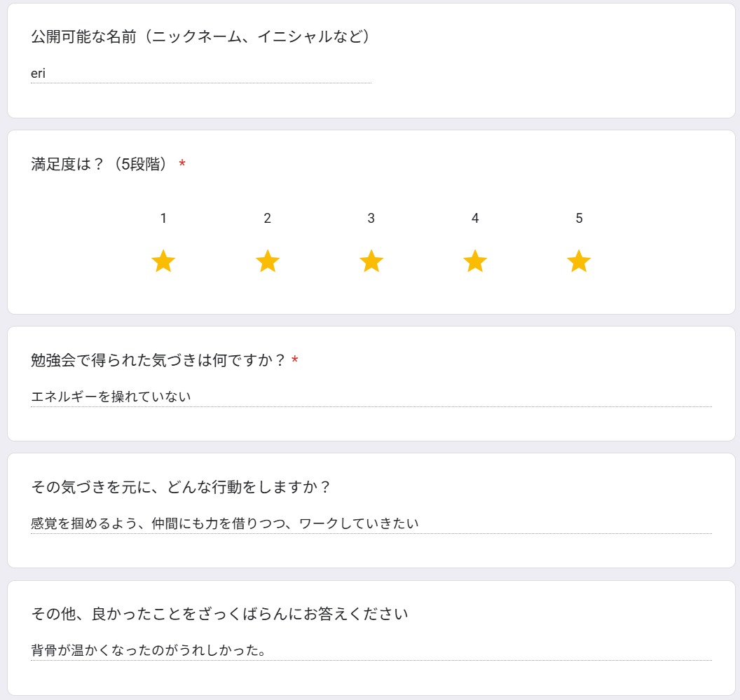Click the question title '満足度は？（5段階）'
The height and width of the screenshot is (700, 740).
tap(100, 164)
